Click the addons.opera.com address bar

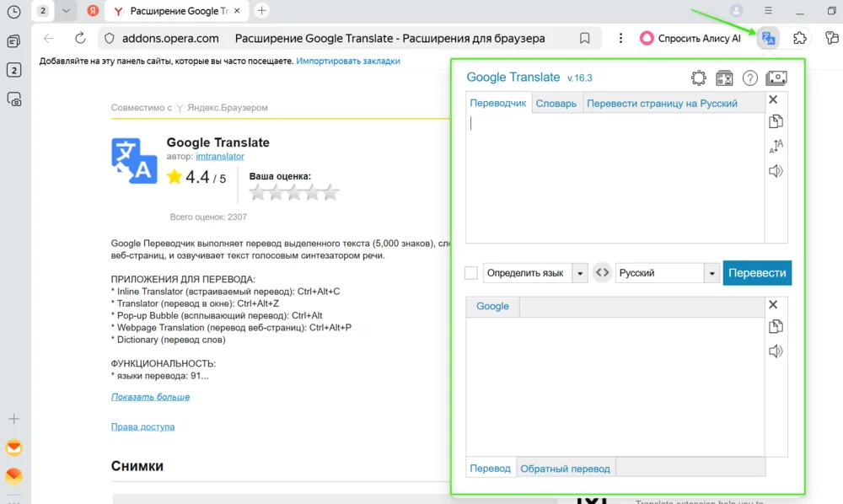[350, 38]
